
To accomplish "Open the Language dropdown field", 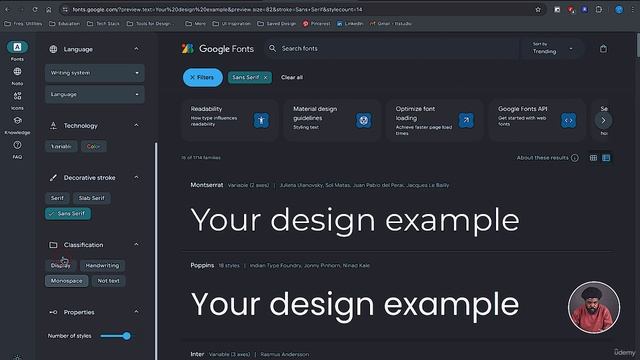I will 95,94.
